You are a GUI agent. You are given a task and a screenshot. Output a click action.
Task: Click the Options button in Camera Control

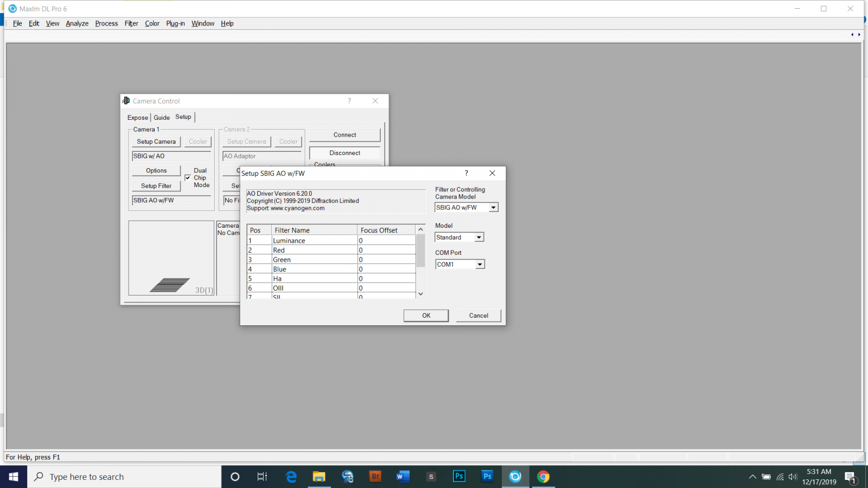[156, 171]
